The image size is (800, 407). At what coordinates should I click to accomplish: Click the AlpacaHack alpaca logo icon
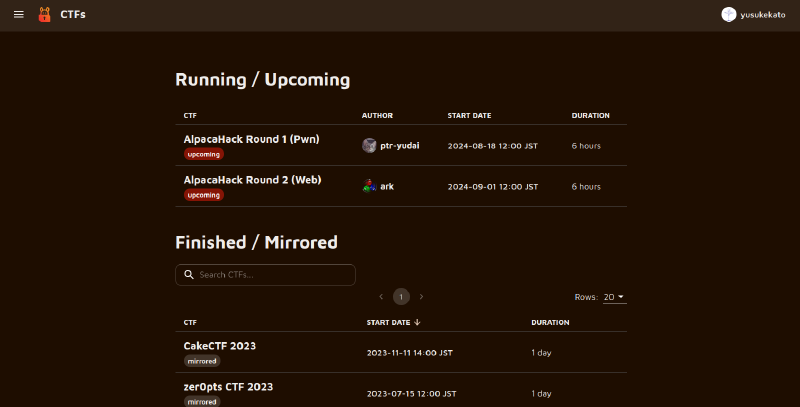[43, 15]
